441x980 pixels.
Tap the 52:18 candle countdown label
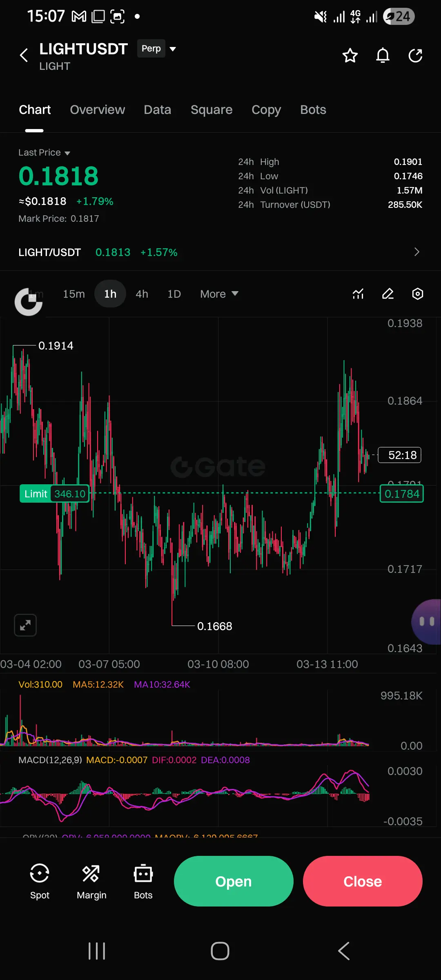click(400, 455)
